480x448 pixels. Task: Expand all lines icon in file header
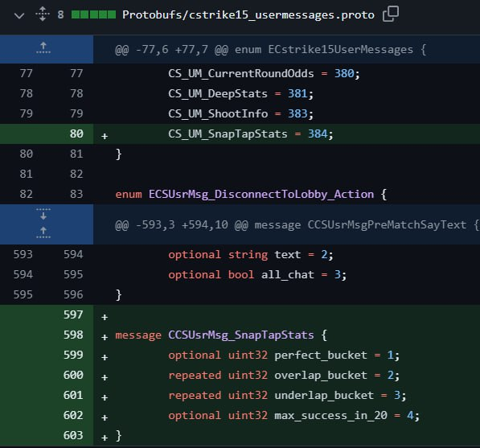43,14
